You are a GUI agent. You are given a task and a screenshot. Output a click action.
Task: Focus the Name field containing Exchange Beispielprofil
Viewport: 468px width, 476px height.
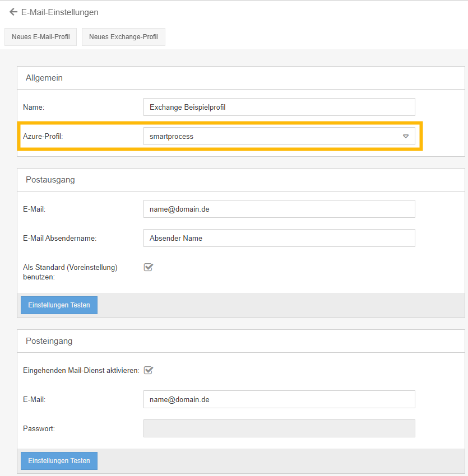tap(279, 107)
